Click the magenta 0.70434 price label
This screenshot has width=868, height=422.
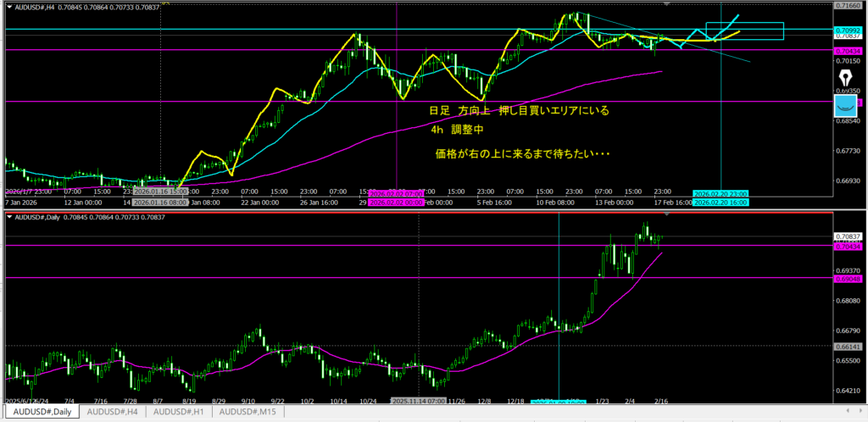point(848,50)
